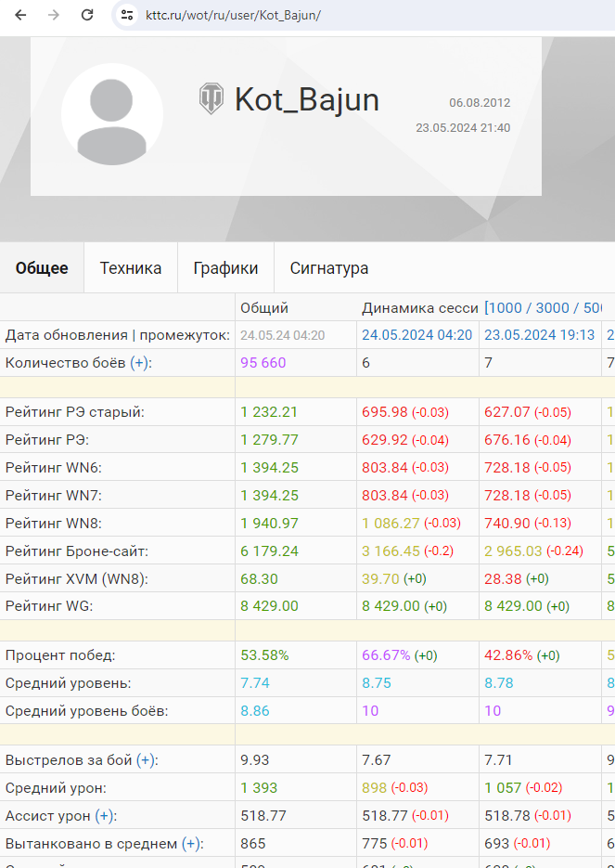Screen dimensions: 615x868
Task: Open the Сигнатура tab
Action: 329,268
